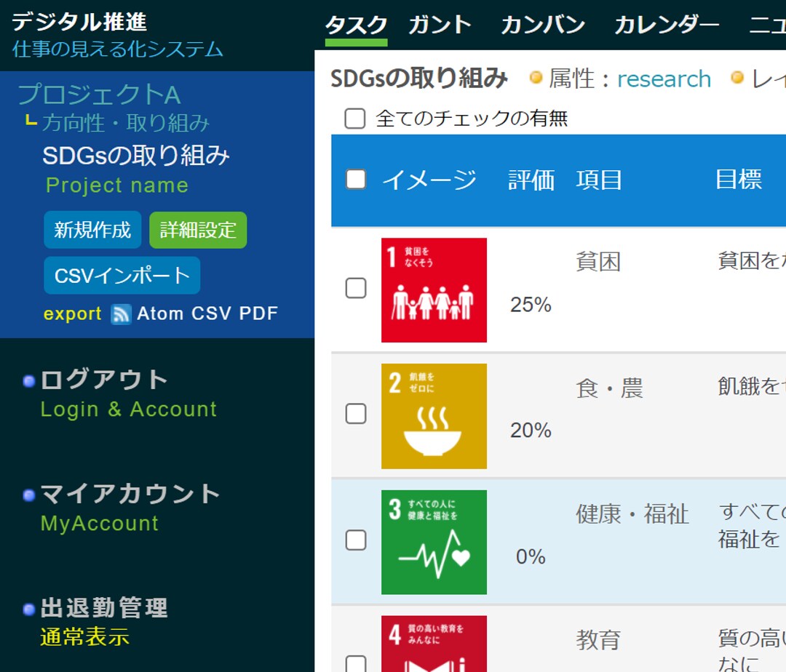Switch to the タスク tab
786x672 pixels.
click(357, 25)
